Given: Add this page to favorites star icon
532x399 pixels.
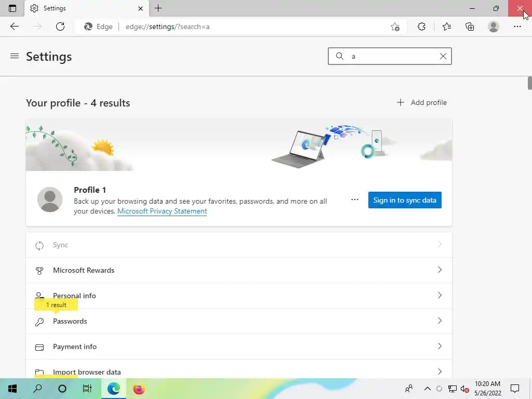Looking at the screenshot, I should point(395,26).
